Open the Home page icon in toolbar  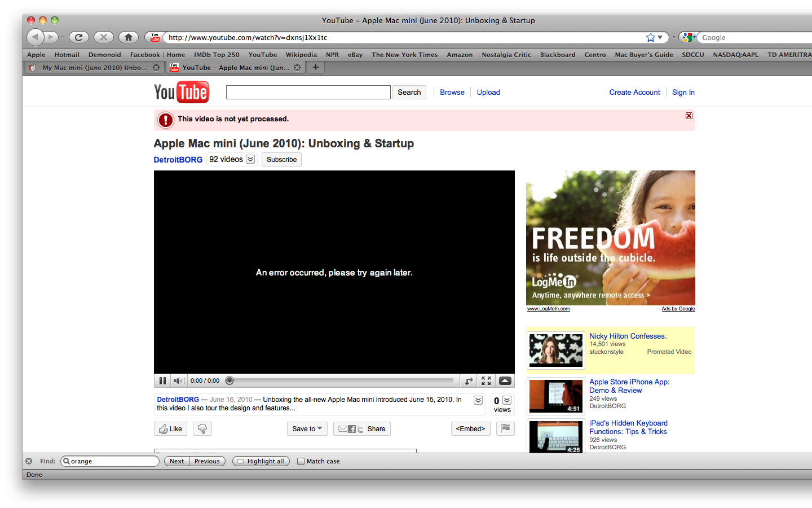[x=128, y=37]
